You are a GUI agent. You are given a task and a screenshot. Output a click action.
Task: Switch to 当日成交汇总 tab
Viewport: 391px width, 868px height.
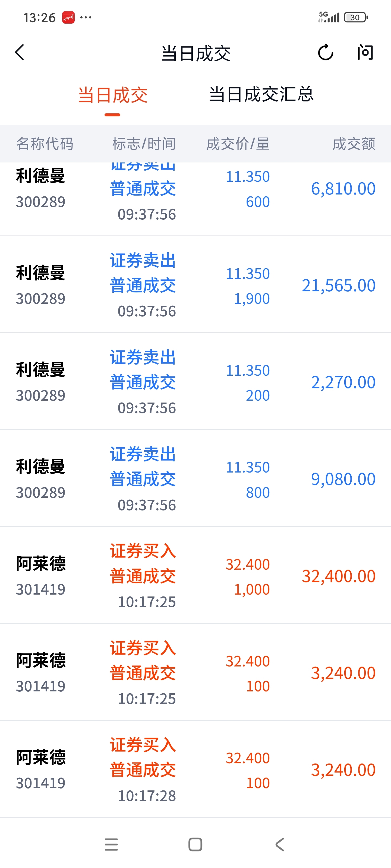coord(261,94)
